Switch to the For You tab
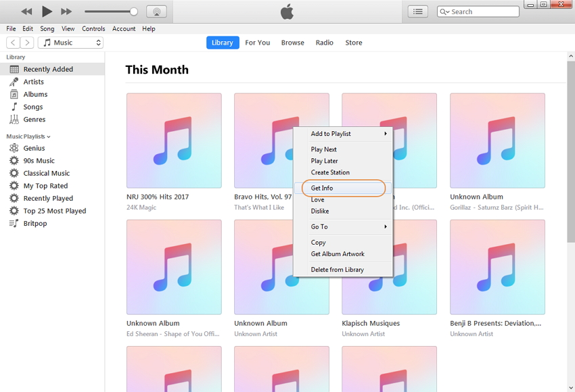The width and height of the screenshot is (575, 392). (257, 43)
